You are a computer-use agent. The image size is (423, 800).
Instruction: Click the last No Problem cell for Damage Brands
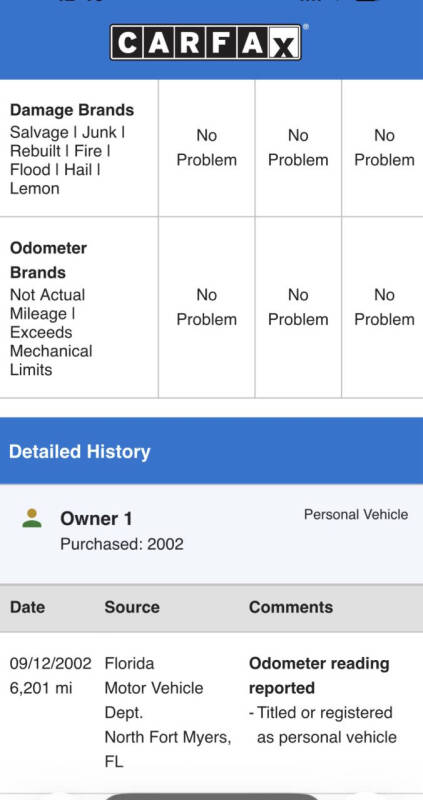point(384,147)
